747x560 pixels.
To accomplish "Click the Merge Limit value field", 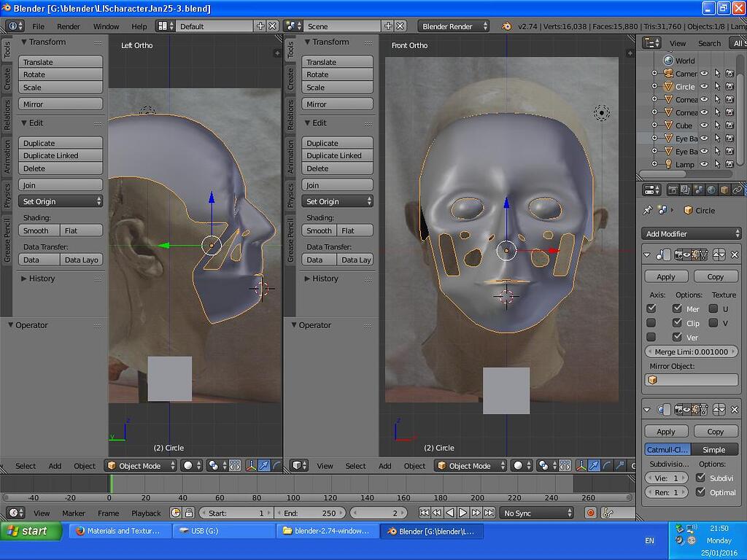I will [x=692, y=352].
